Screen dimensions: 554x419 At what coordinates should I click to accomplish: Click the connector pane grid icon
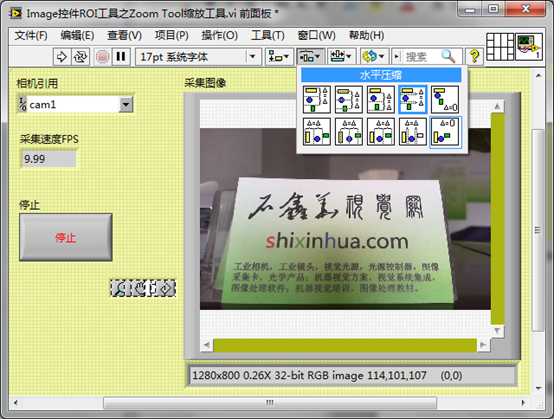(x=500, y=47)
